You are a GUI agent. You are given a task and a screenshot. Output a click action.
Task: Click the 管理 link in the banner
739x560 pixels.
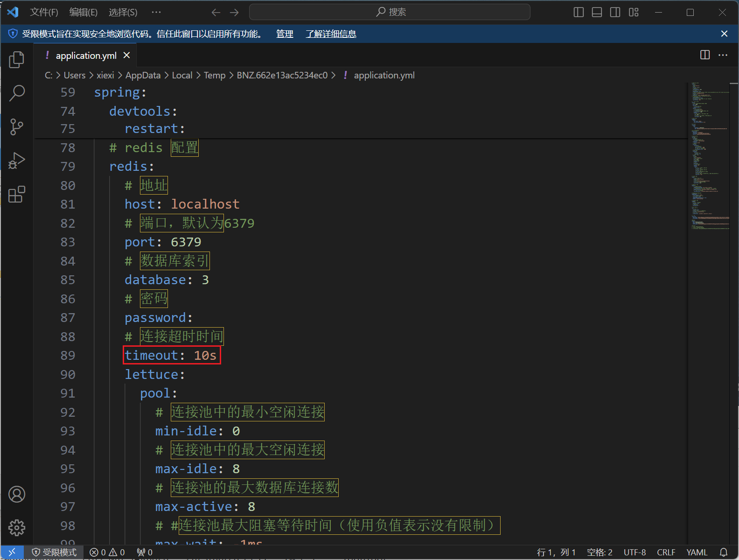pyautogui.click(x=285, y=34)
